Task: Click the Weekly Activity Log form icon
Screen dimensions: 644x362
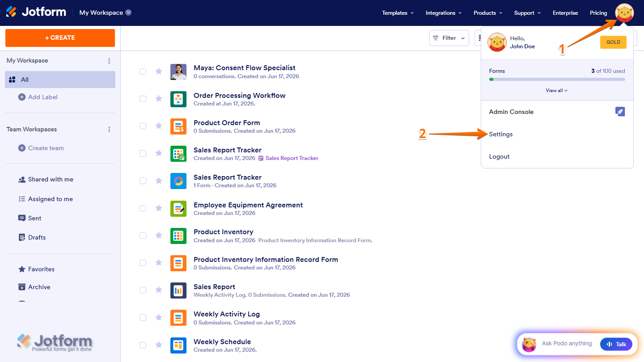Action: pyautogui.click(x=178, y=317)
